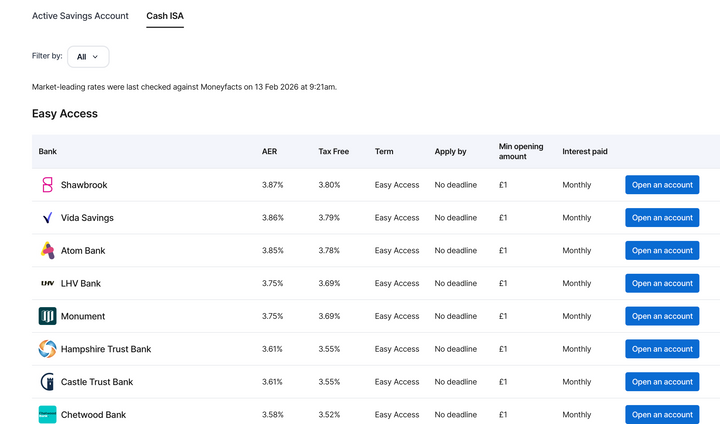Click the Castle Trust Bank logo
Image resolution: width=720 pixels, height=424 pixels.
pos(47,382)
